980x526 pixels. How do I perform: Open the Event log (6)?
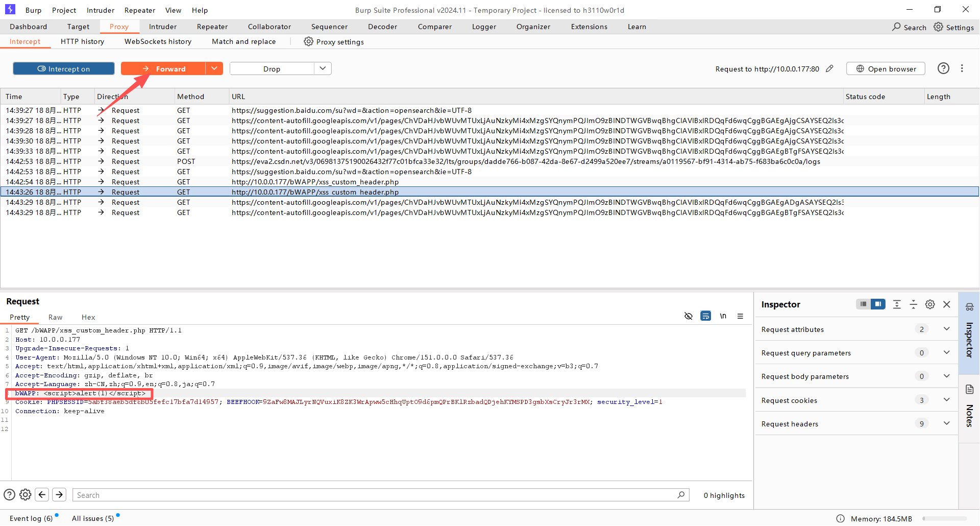31,518
